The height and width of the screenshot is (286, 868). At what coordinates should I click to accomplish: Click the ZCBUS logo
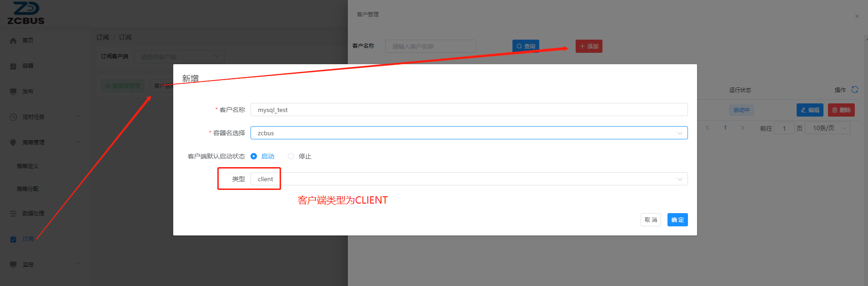pos(26,13)
